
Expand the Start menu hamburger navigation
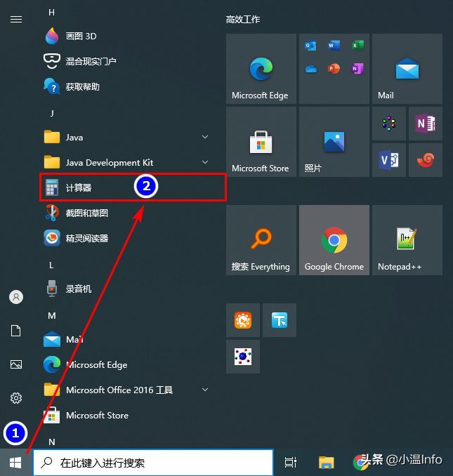click(16, 20)
